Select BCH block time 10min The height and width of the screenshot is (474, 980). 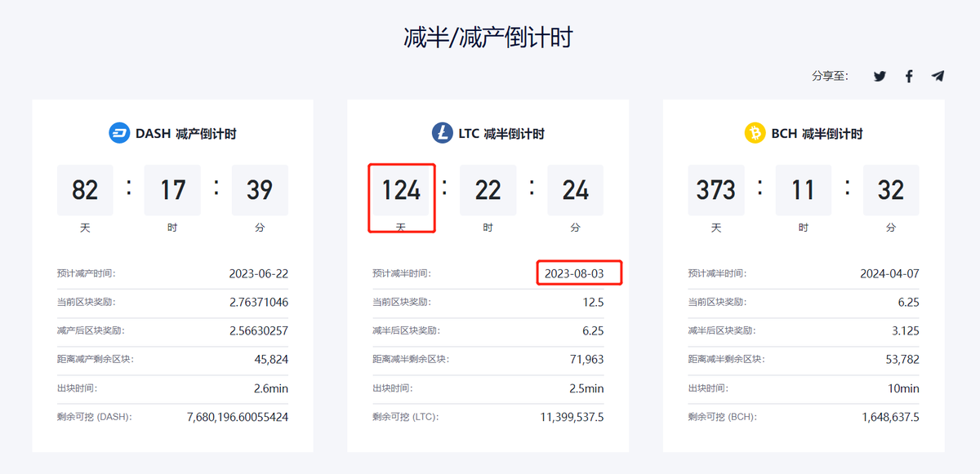pos(904,388)
